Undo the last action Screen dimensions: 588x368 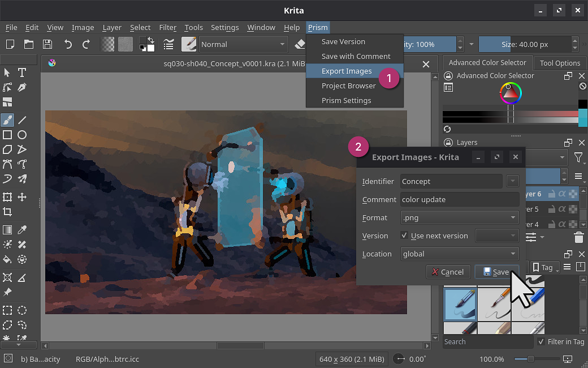[68, 44]
